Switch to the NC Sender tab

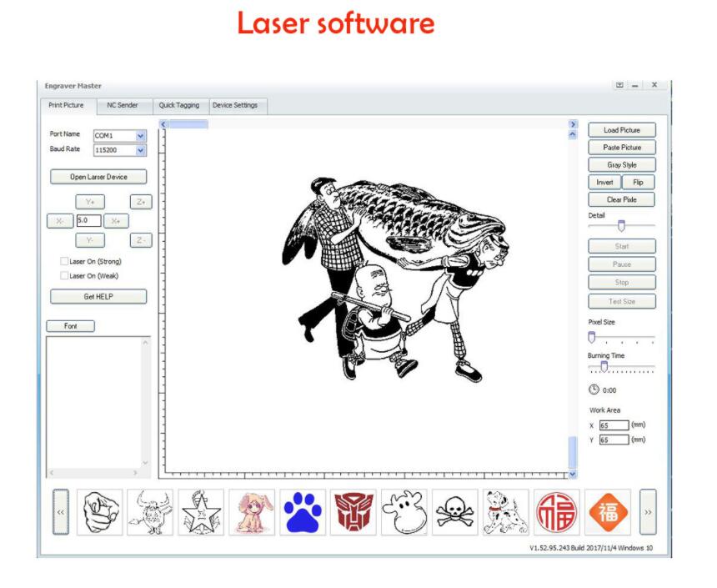point(123,105)
